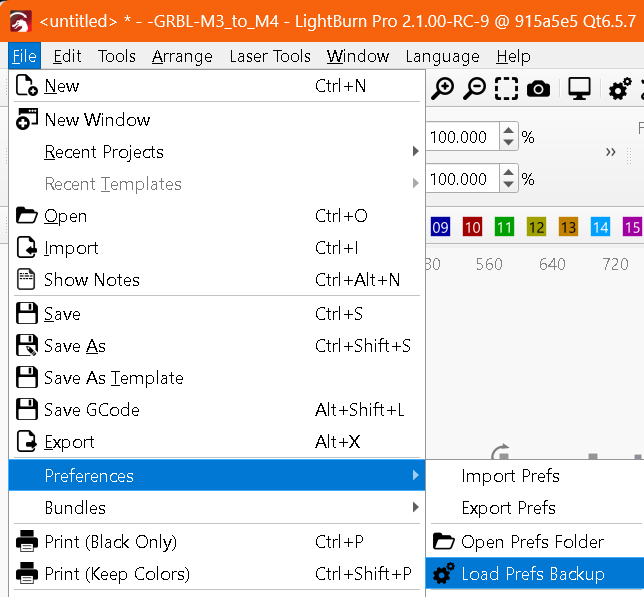Click Import Prefs in the submenu
Screen dimensions: 644x597
point(510,476)
